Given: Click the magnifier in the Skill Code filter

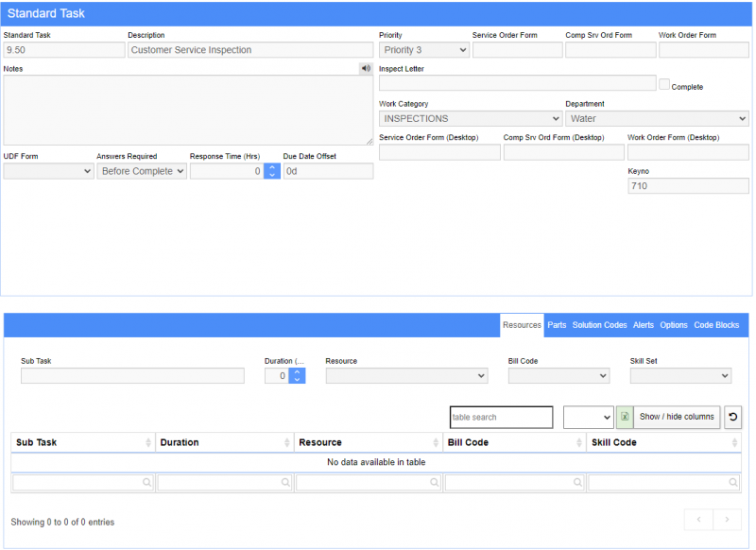Looking at the screenshot, I should coord(732,482).
